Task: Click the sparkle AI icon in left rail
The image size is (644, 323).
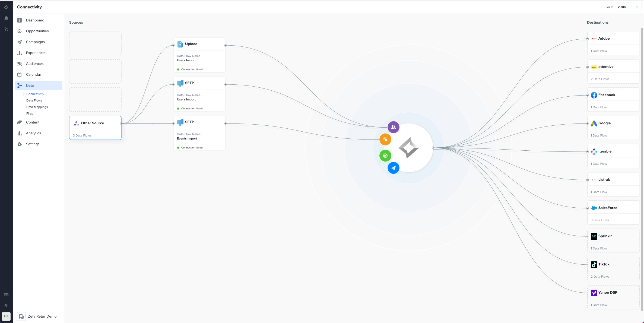Action: (6, 29)
